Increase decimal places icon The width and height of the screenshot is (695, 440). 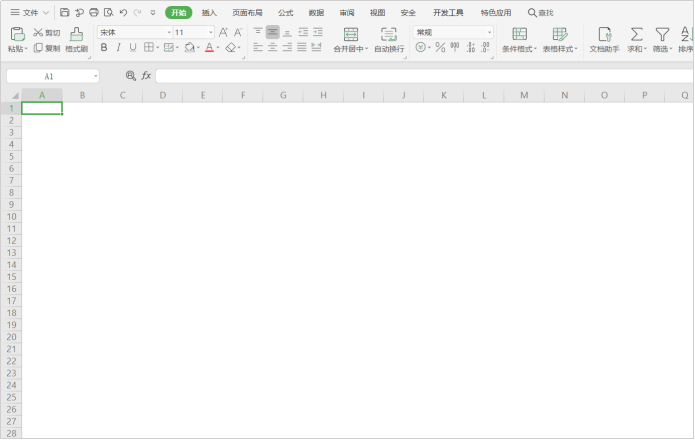point(471,47)
